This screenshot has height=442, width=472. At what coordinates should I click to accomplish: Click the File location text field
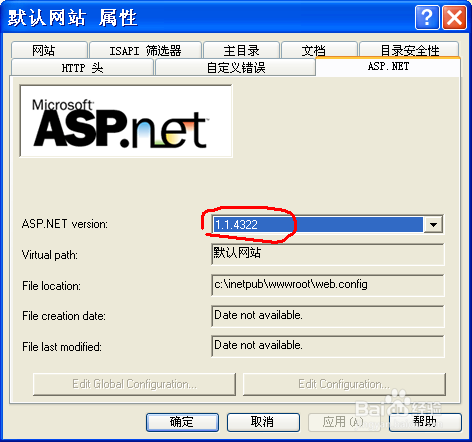[328, 285]
